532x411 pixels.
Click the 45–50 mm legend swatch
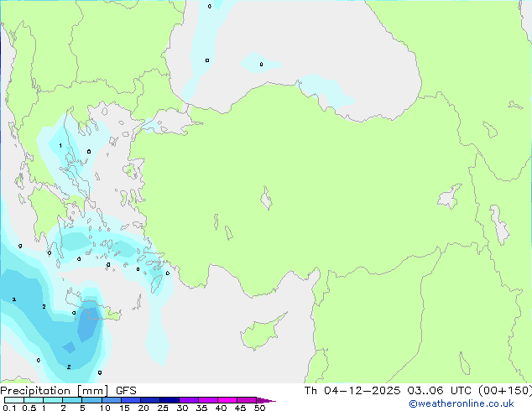(x=247, y=400)
